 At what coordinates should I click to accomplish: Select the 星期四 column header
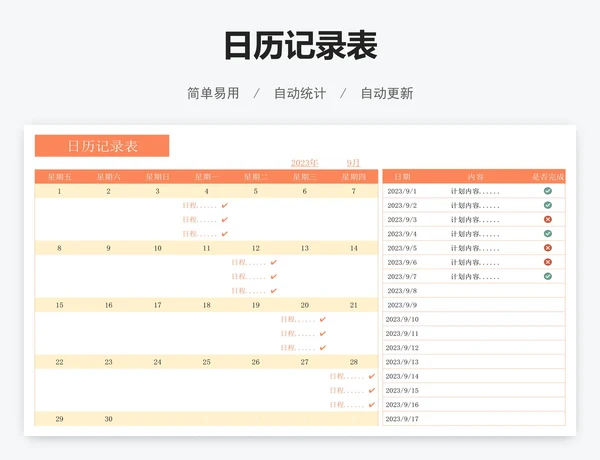click(x=354, y=177)
